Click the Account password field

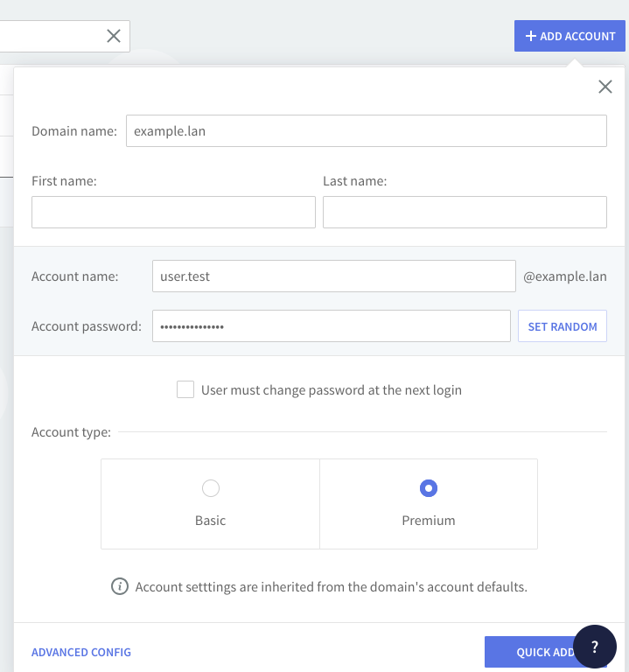[331, 326]
